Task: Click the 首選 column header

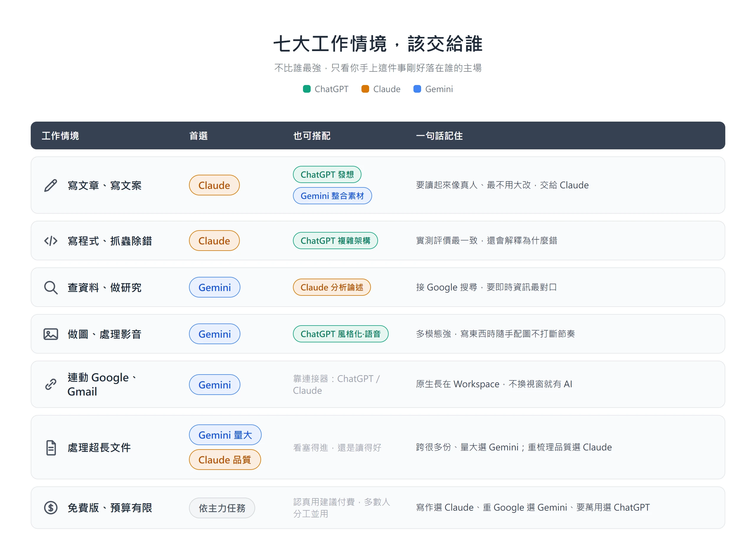Action: (x=198, y=136)
